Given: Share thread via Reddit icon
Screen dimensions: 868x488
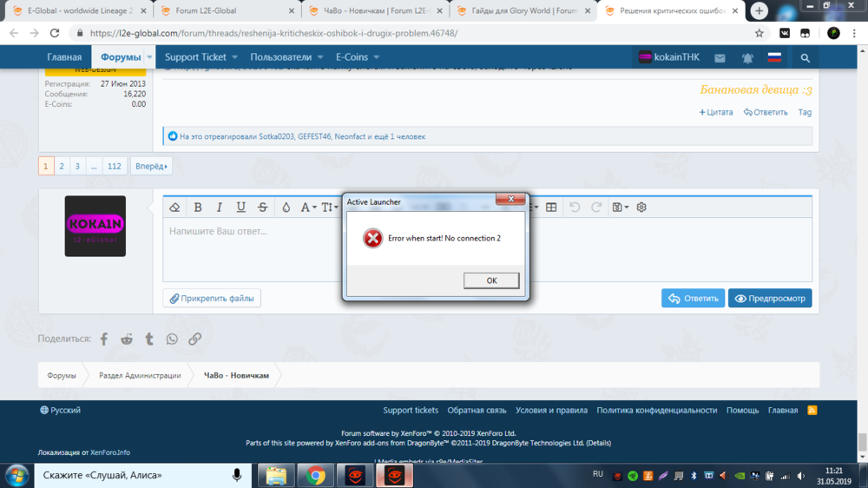Looking at the screenshot, I should click(127, 340).
